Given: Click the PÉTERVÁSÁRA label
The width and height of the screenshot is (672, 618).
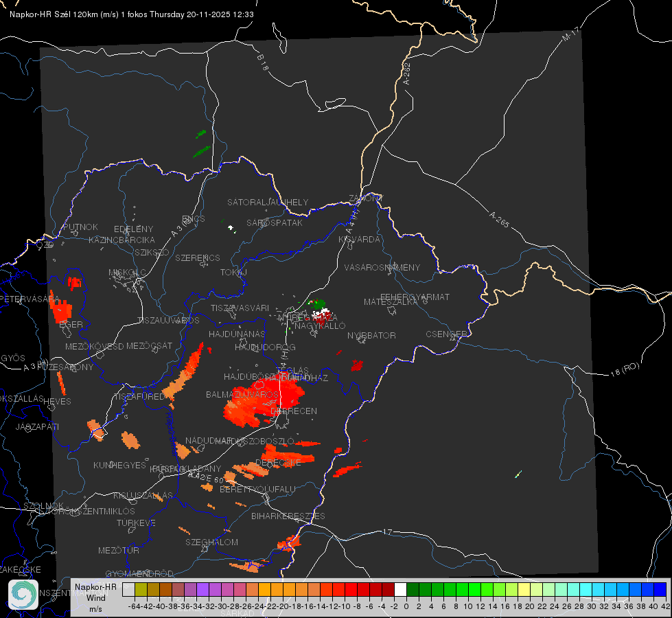Looking at the screenshot, I should click(30, 299).
